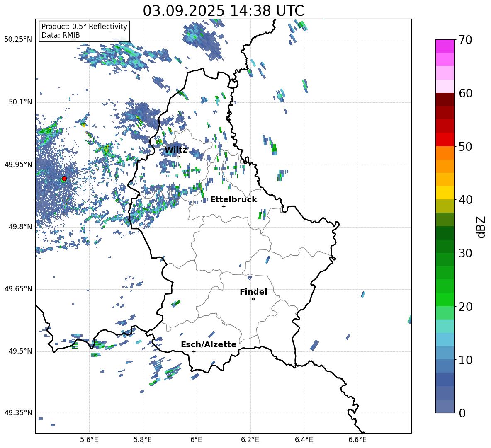Click the 50 value on colorbar
This screenshot has height=448, width=491.
[466, 146]
